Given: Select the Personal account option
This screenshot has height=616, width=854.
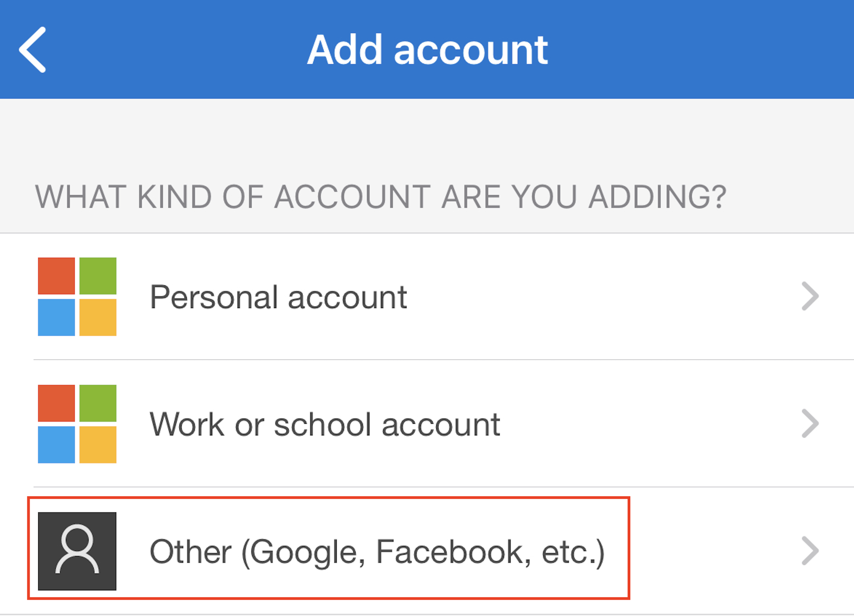Looking at the screenshot, I should pos(278,297).
